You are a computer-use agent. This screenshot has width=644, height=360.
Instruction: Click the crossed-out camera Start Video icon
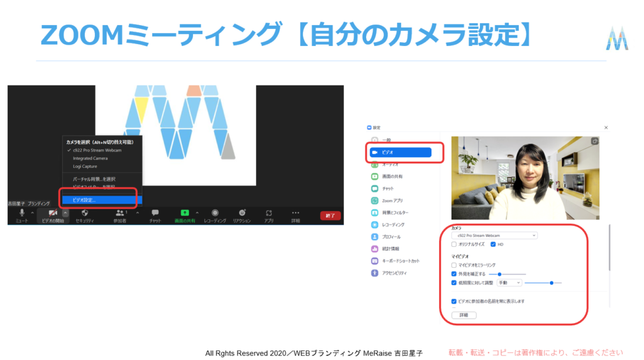(x=53, y=212)
